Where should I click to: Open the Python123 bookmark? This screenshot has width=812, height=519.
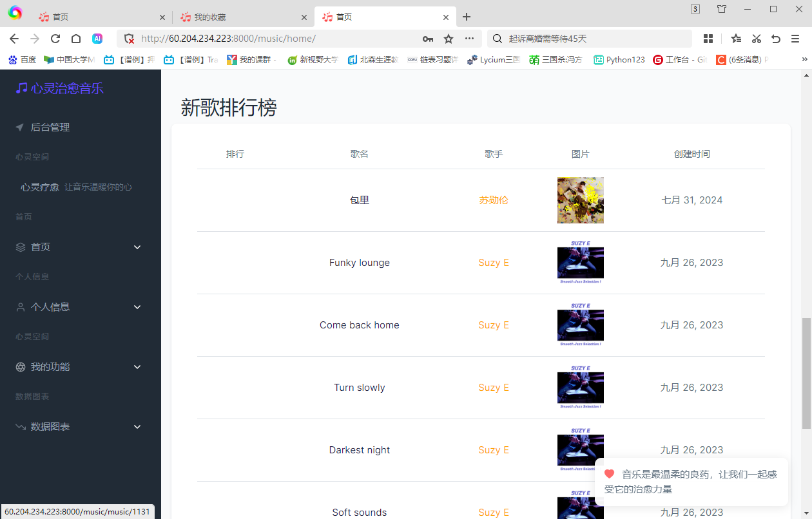(619, 59)
